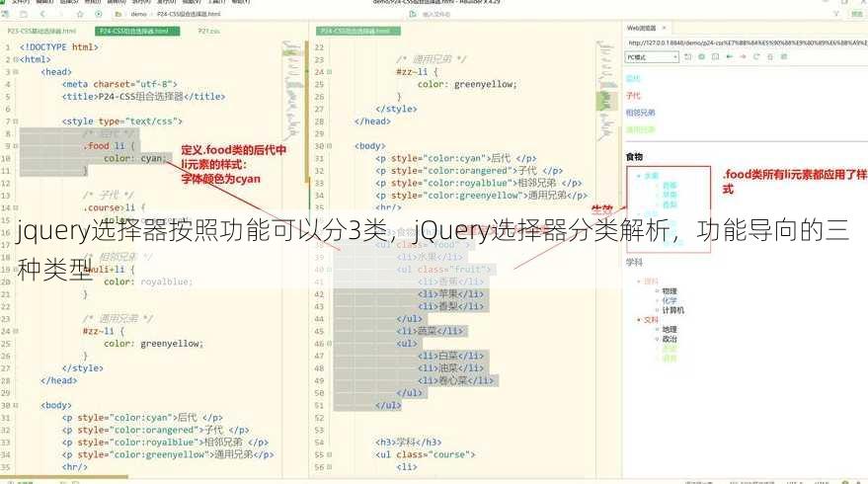
Task: Click the <li>苹果</li> line in right editor
Action: click(x=450, y=294)
